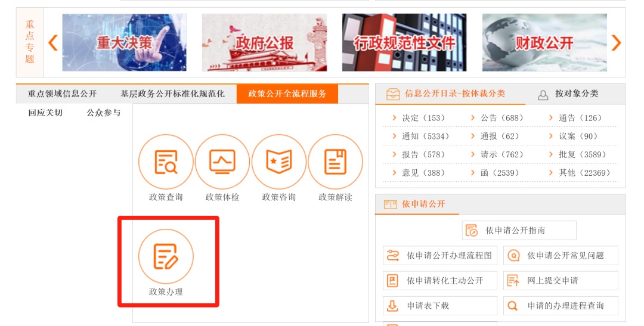Open the 政策办理 edit-form icon

tap(166, 256)
